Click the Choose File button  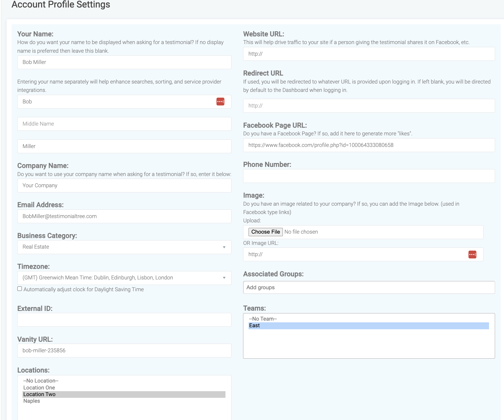pos(266,232)
